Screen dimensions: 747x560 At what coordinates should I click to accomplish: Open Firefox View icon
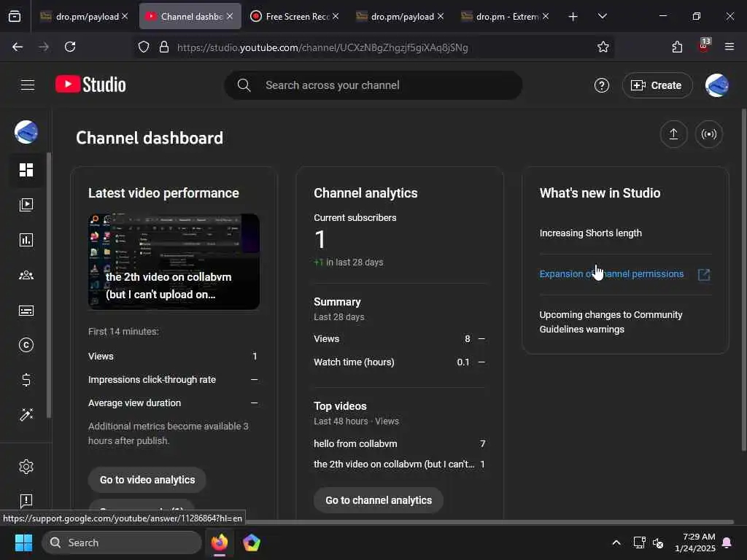(x=15, y=16)
